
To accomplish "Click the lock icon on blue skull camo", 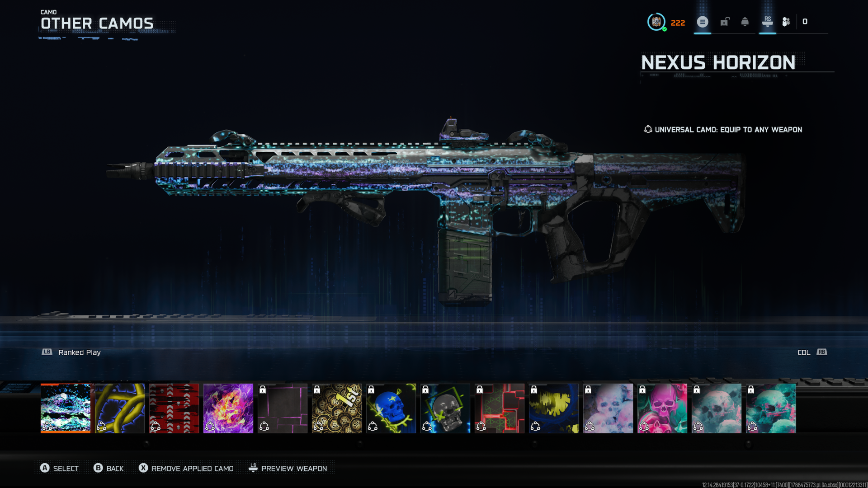I will coord(371,389).
